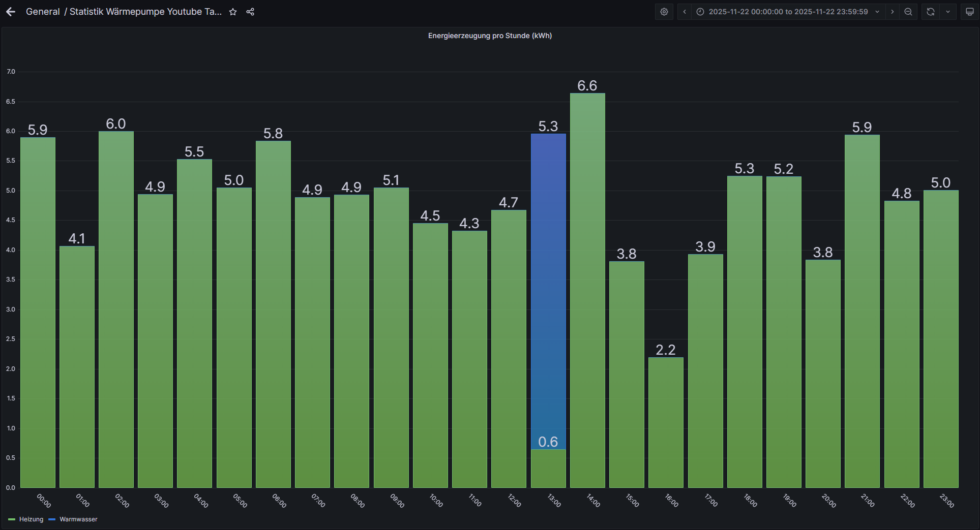Star the dashboard as favorite
Screen dimensions: 980x530
(233, 12)
